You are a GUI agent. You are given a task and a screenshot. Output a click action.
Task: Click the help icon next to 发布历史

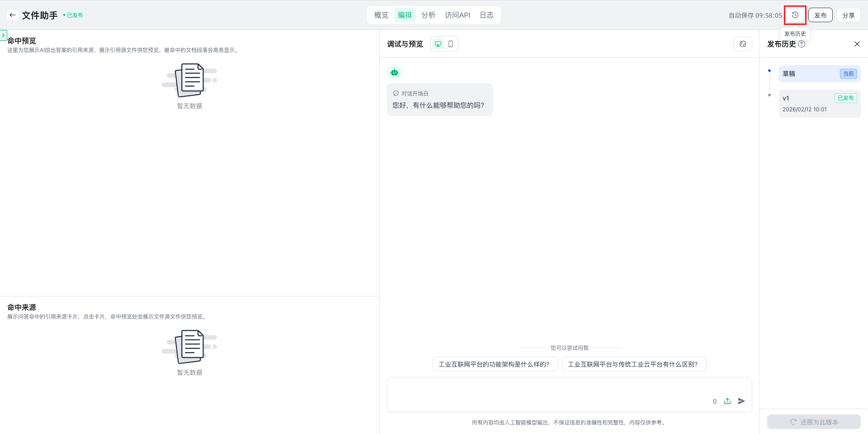click(802, 44)
